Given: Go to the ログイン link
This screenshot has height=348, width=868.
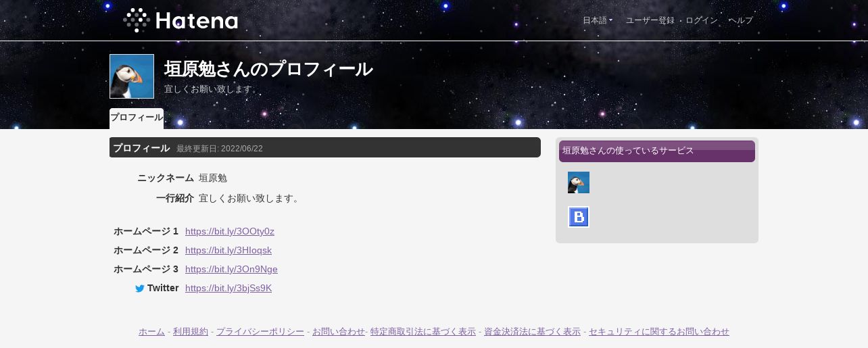Looking at the screenshot, I should [701, 20].
